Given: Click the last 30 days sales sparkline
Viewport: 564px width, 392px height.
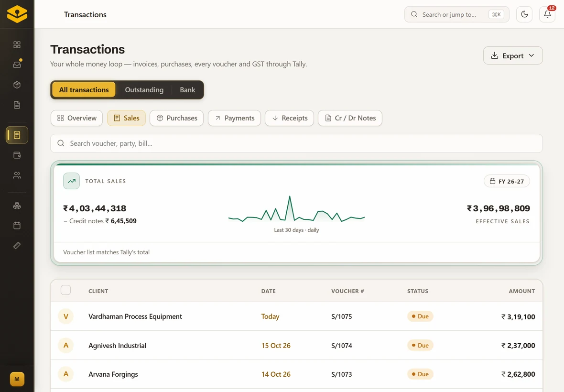Looking at the screenshot, I should [296, 208].
